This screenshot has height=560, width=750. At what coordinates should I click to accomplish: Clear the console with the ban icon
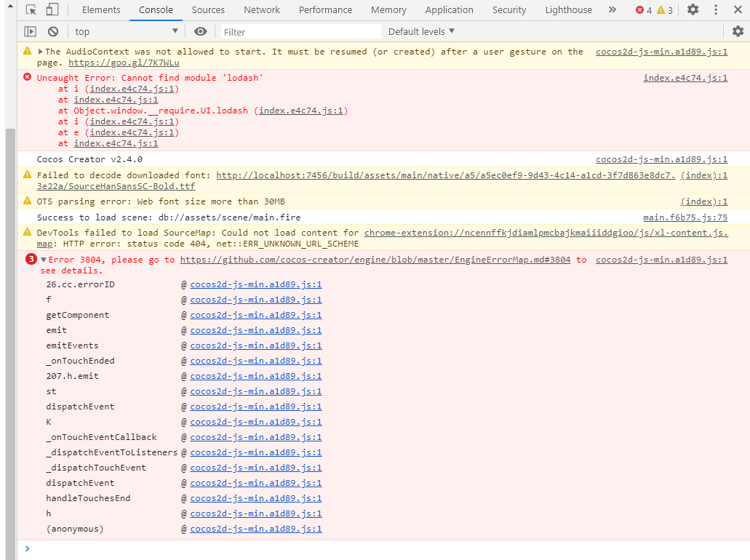53,31
